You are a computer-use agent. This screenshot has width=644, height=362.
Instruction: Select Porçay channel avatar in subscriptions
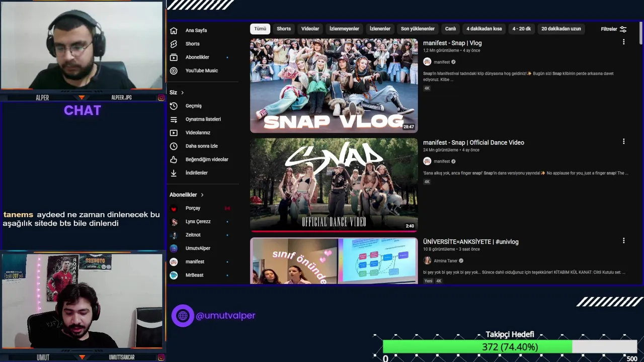(x=174, y=208)
